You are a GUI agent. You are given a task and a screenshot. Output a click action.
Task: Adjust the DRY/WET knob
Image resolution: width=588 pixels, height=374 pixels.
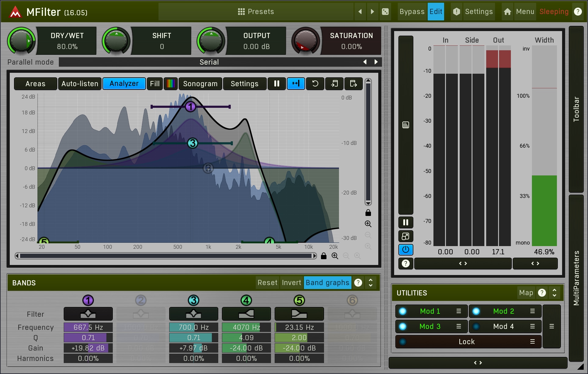click(x=21, y=41)
